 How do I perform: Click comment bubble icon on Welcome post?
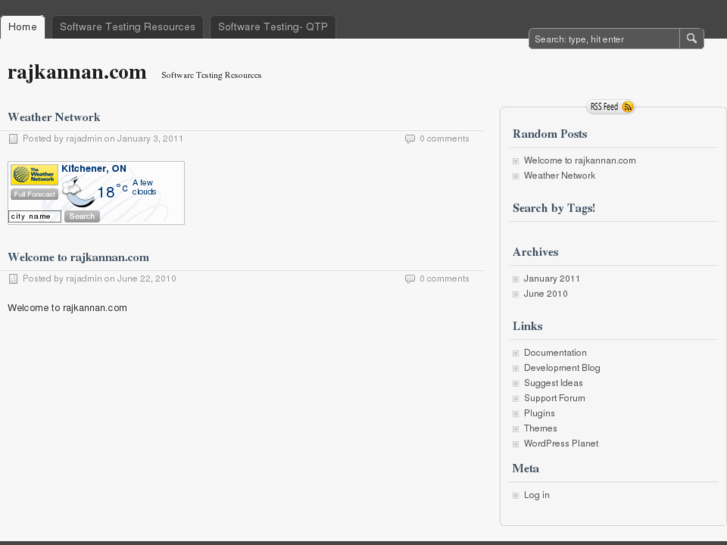pos(410,279)
